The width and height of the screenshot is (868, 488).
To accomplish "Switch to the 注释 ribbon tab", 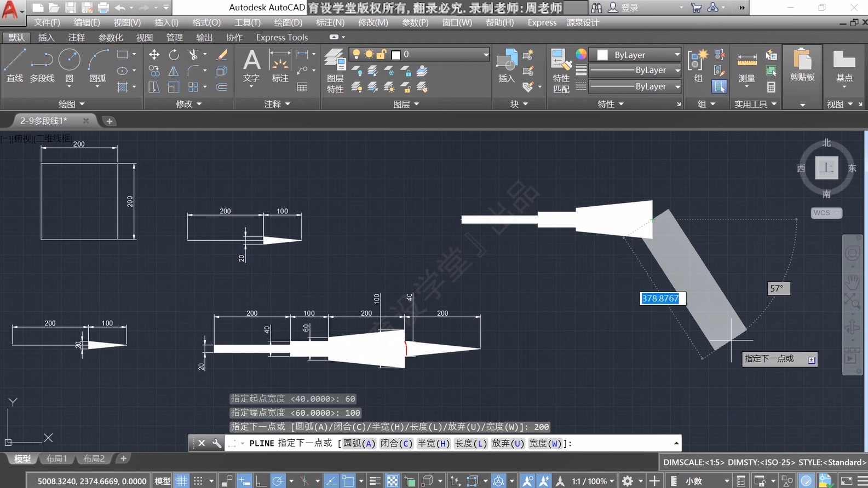I will (x=77, y=37).
